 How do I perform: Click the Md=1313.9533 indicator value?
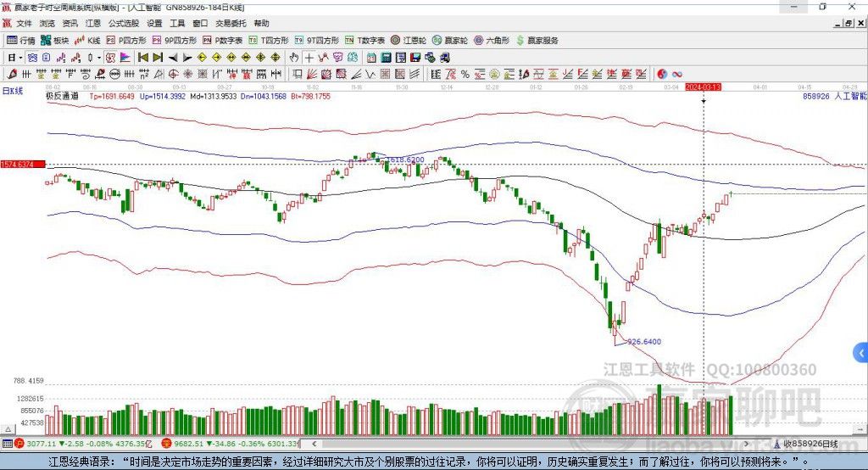click(x=214, y=97)
